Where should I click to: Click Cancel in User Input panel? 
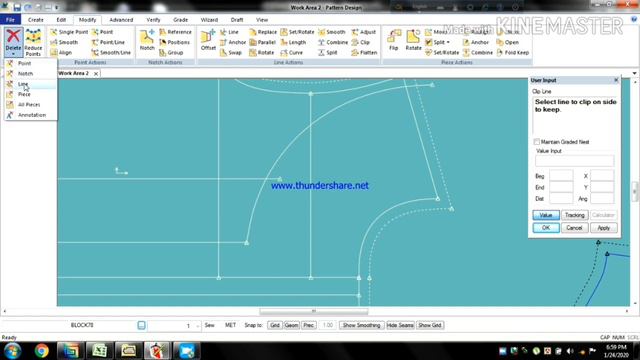pyautogui.click(x=574, y=228)
